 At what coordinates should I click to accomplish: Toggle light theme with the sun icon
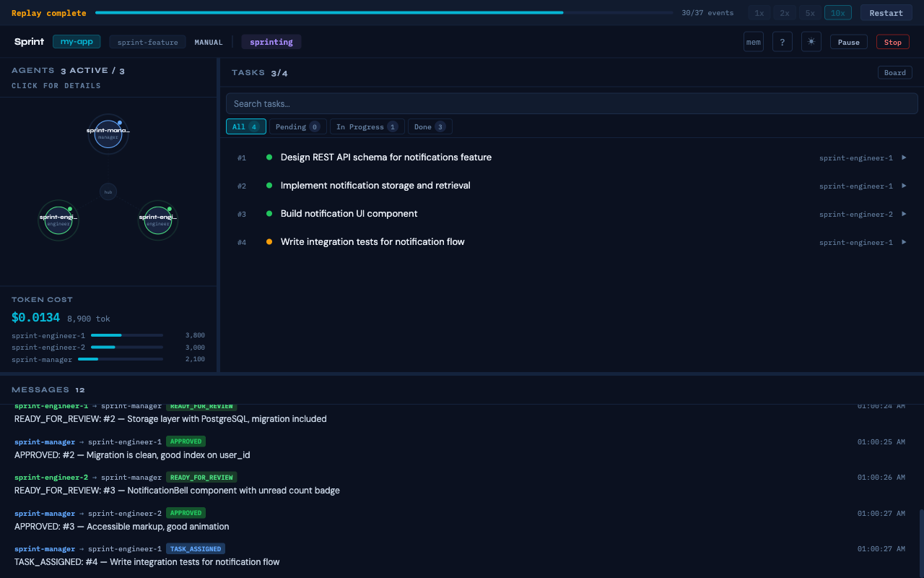811,41
